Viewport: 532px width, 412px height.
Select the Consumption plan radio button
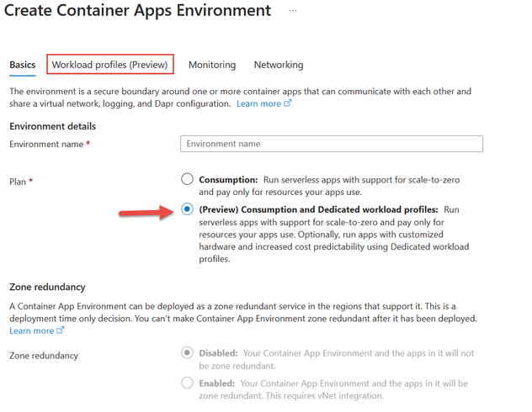[x=187, y=179]
